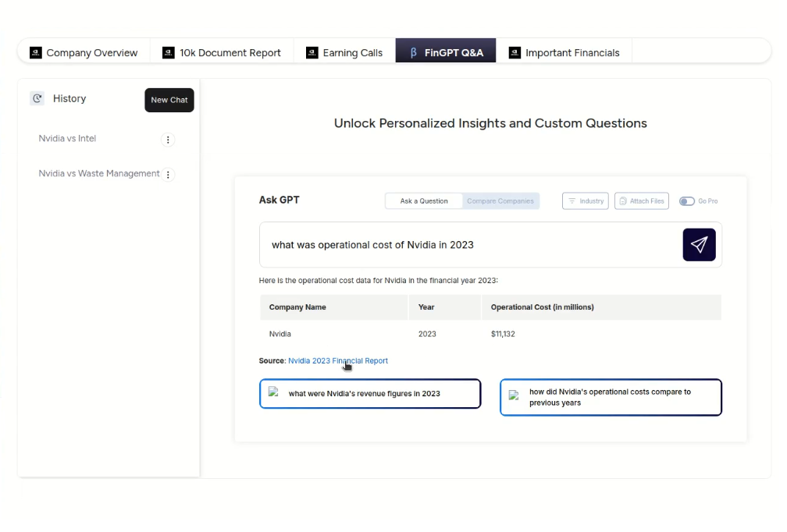Image resolution: width=787 pixels, height=532 pixels.
Task: Click the Ask GPT heading
Action: pyautogui.click(x=279, y=200)
